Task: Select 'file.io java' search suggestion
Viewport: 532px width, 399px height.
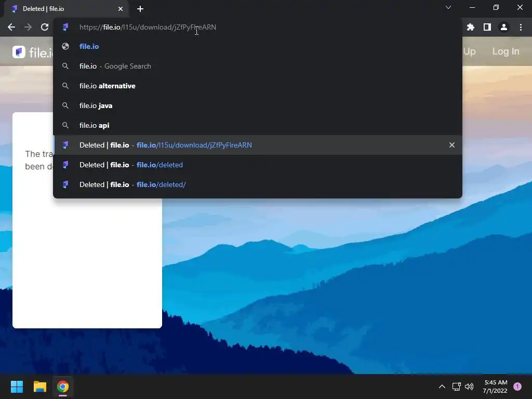Action: 258,105
